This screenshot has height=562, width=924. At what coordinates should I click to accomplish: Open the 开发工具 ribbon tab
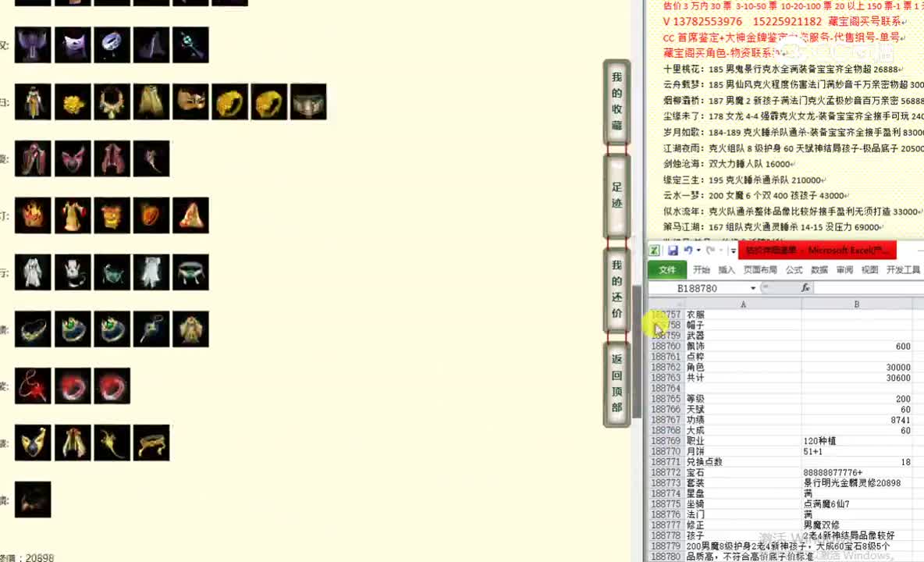tap(903, 270)
